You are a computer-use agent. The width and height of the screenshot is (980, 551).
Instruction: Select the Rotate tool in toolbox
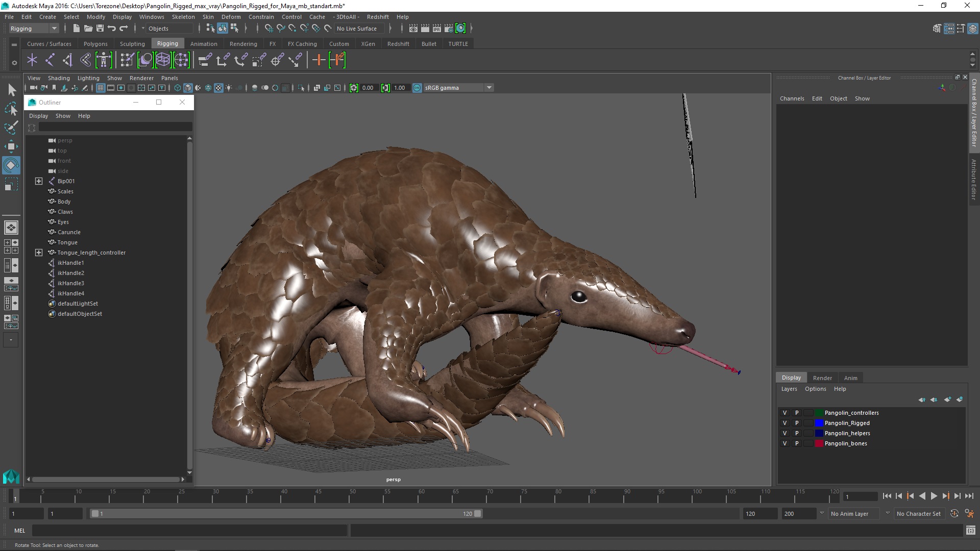[x=11, y=165]
